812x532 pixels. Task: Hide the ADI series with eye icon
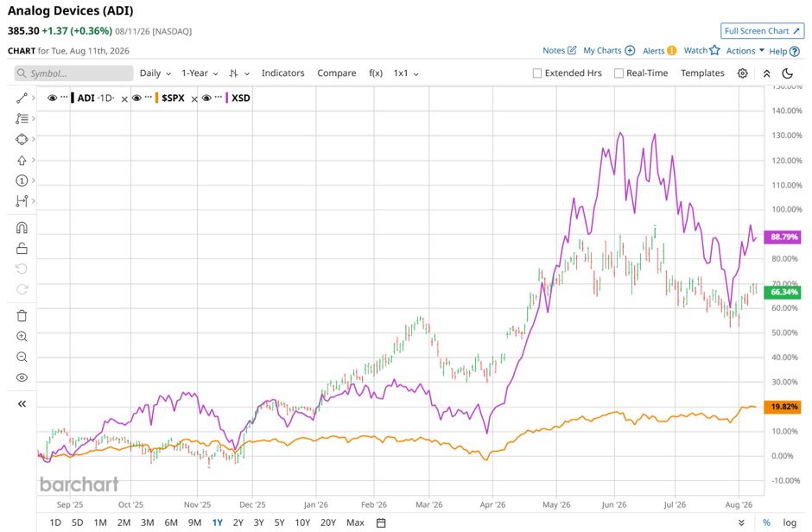[52, 98]
